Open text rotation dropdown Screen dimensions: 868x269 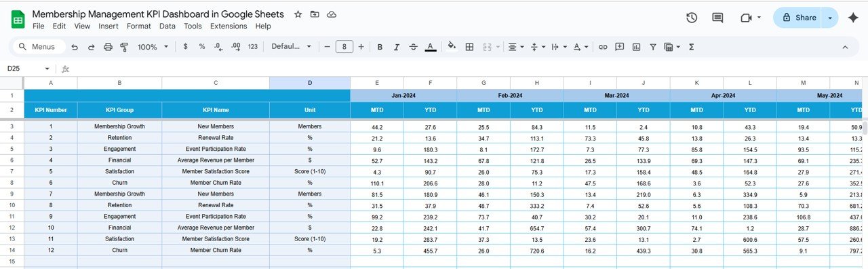click(580, 47)
